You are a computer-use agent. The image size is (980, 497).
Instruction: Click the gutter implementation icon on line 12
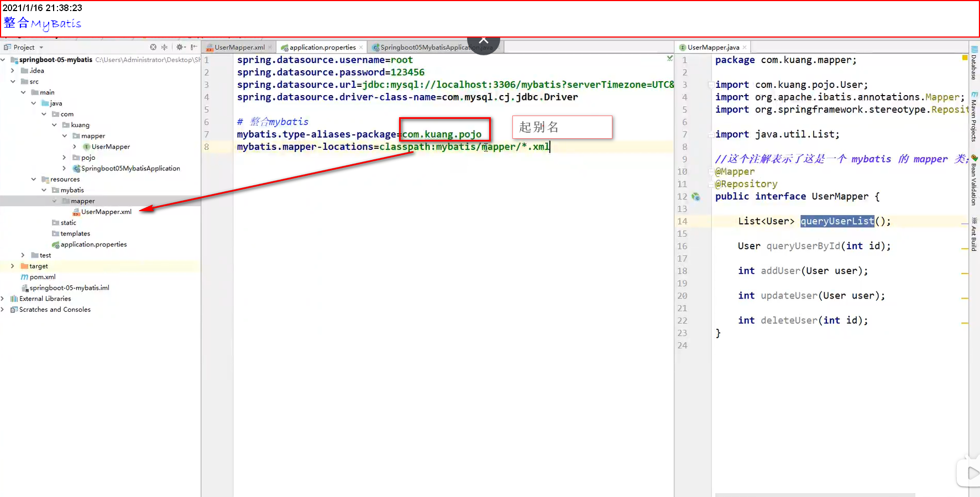tap(696, 197)
